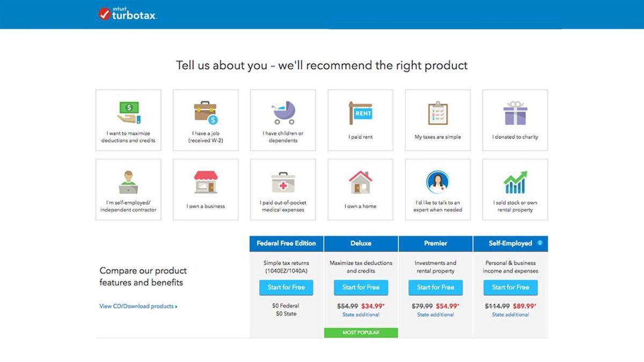
Task: Click the MOST POPULAR banner under Deluxe
Action: (361, 333)
